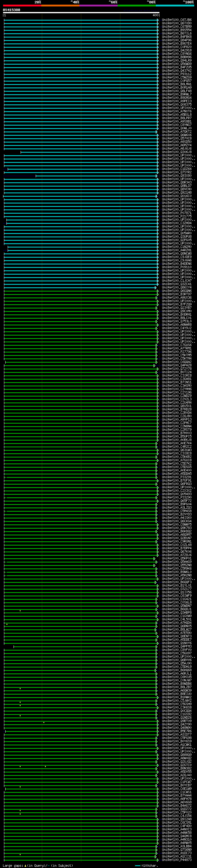Select the UniRef100_Q8LF48 label
The image size is (197, 868).
[177, 91]
